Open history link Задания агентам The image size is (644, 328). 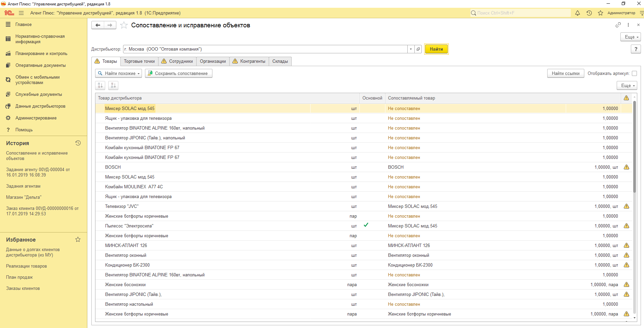23,186
